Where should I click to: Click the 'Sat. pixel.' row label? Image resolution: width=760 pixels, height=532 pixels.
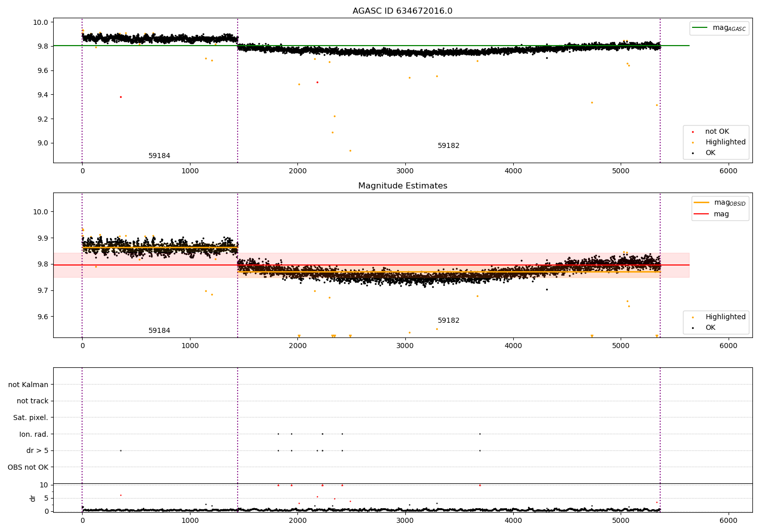(30, 418)
